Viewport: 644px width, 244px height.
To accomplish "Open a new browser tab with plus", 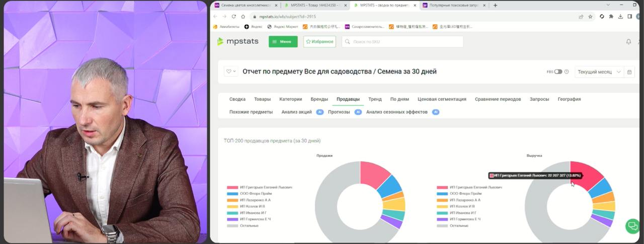I will coord(496,5).
